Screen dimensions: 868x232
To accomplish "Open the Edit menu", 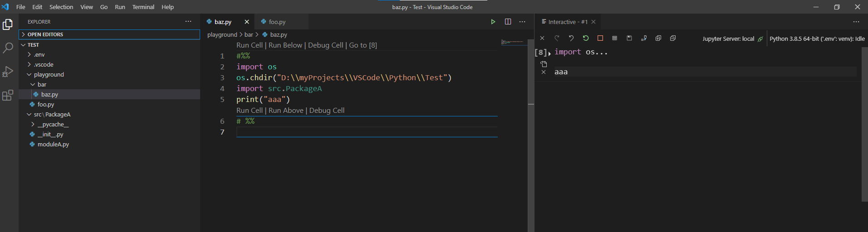I will point(37,7).
